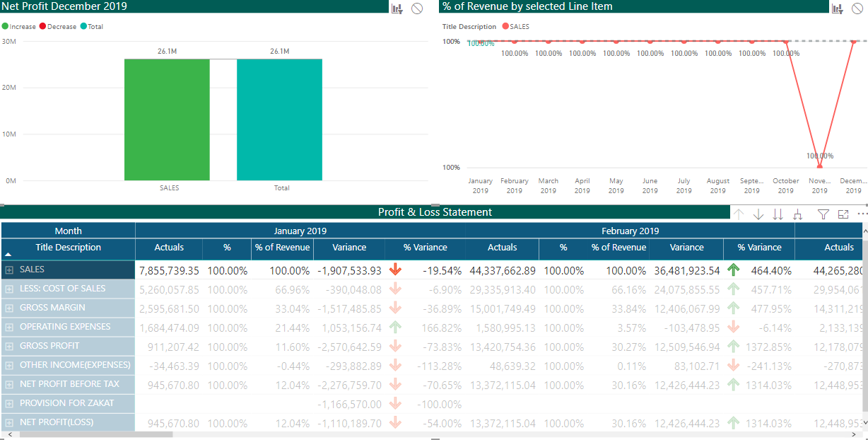This screenshot has width=868, height=440.
Task: Open Profit & Loss Statement in focus mode
Action: point(843,214)
